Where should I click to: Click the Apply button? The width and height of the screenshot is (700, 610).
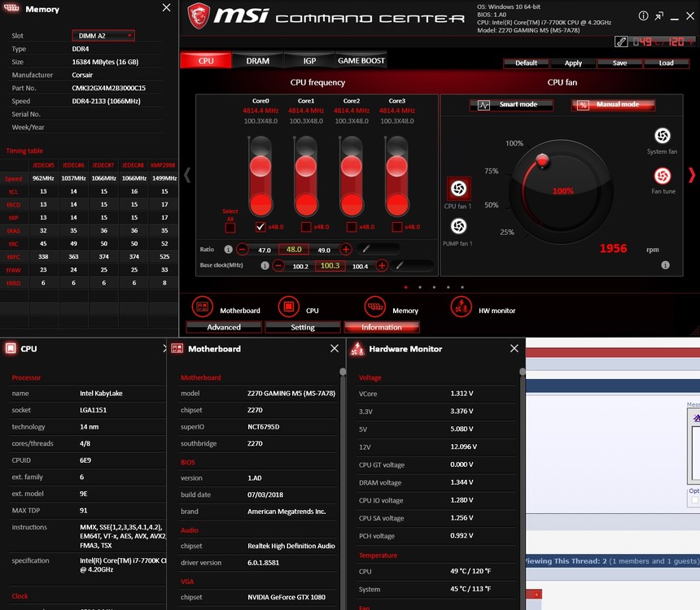pyautogui.click(x=573, y=63)
